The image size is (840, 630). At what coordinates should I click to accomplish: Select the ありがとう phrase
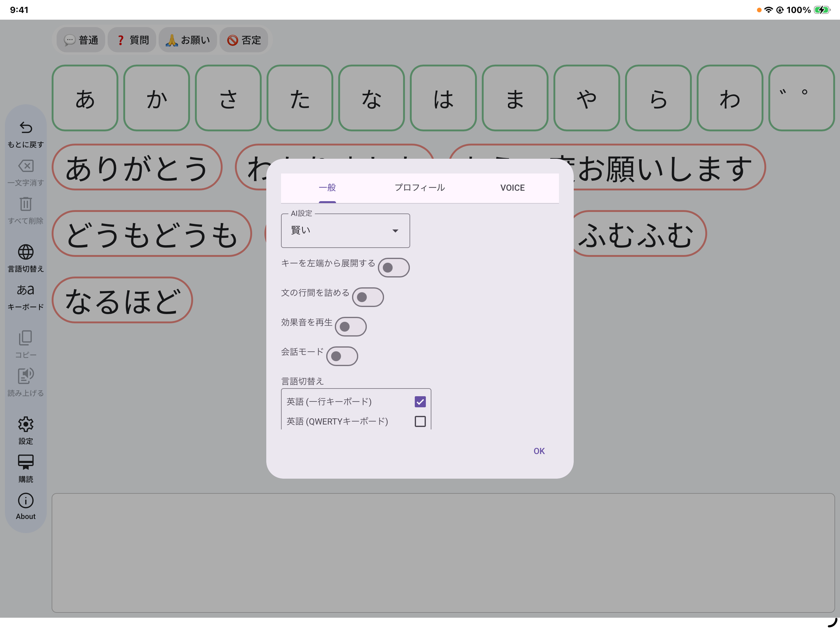pos(137,168)
